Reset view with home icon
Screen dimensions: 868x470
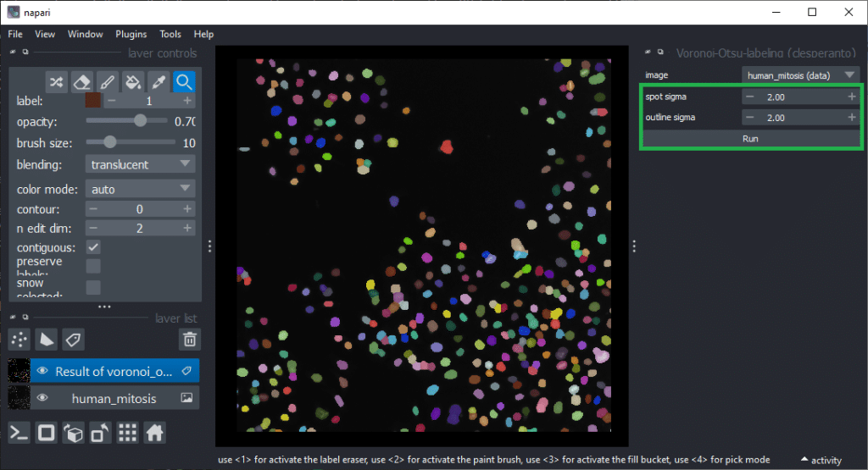pyautogui.click(x=154, y=433)
